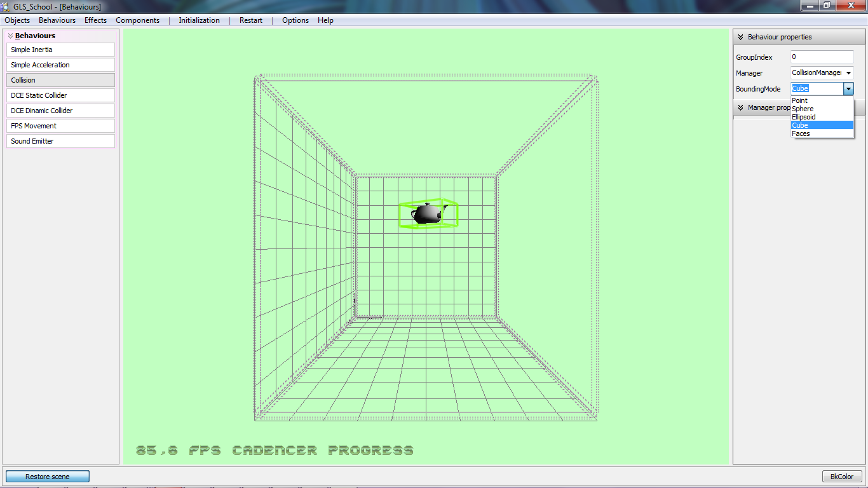The width and height of the screenshot is (868, 488).
Task: Expand the Manager properties section
Action: click(x=740, y=108)
